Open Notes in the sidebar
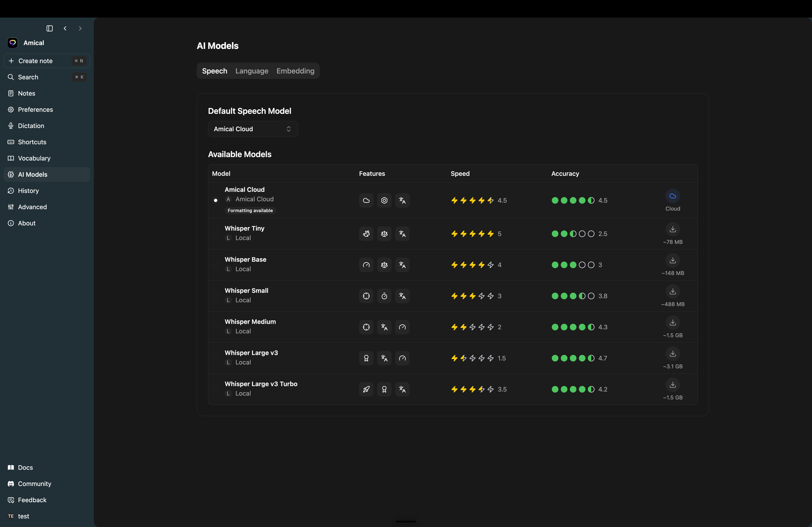The image size is (812, 527). (47, 93)
